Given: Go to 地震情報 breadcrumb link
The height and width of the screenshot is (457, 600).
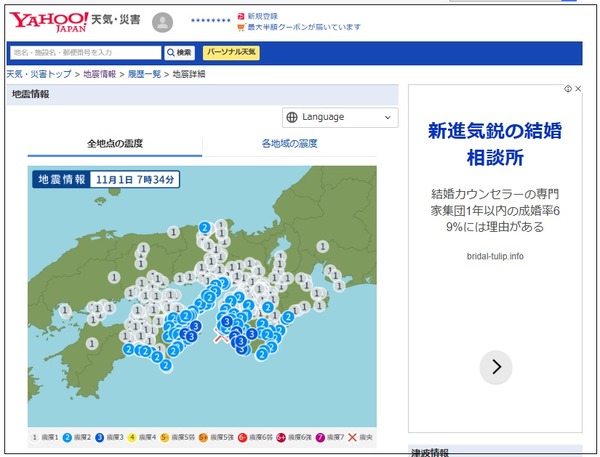Looking at the screenshot, I should pos(99,74).
